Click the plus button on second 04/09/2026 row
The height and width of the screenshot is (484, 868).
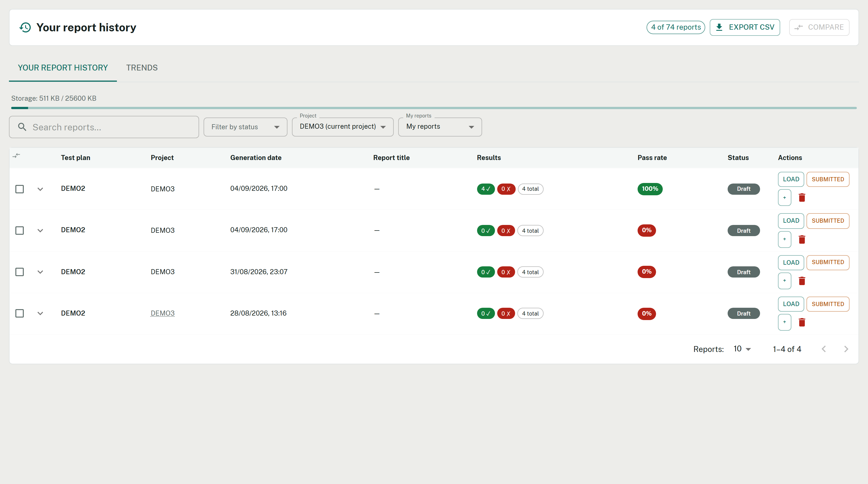[784, 239]
